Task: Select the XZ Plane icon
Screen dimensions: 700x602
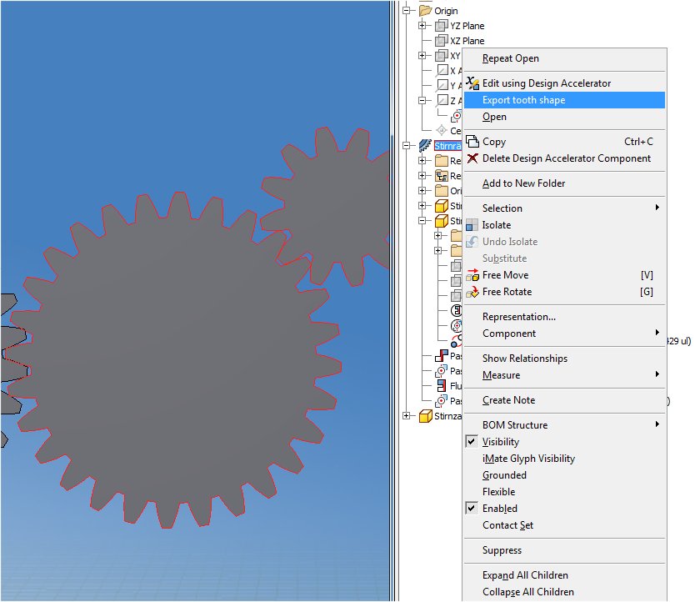Action: [441, 41]
